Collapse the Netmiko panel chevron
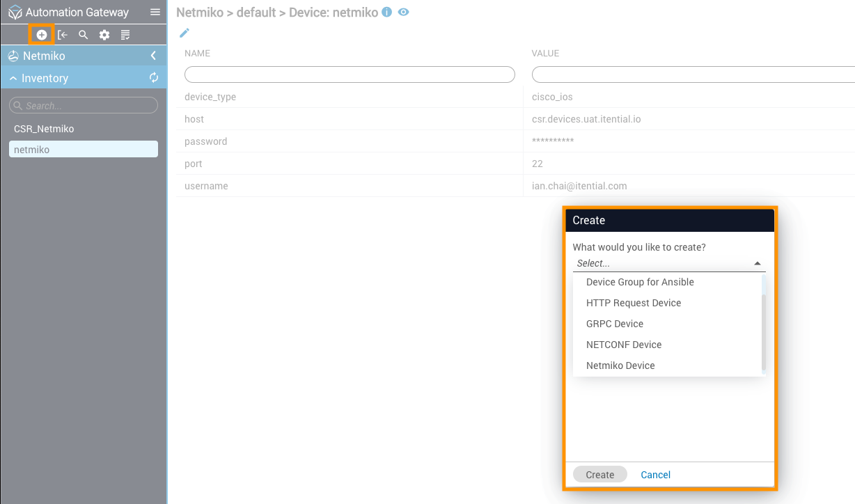The image size is (855, 504). click(153, 56)
